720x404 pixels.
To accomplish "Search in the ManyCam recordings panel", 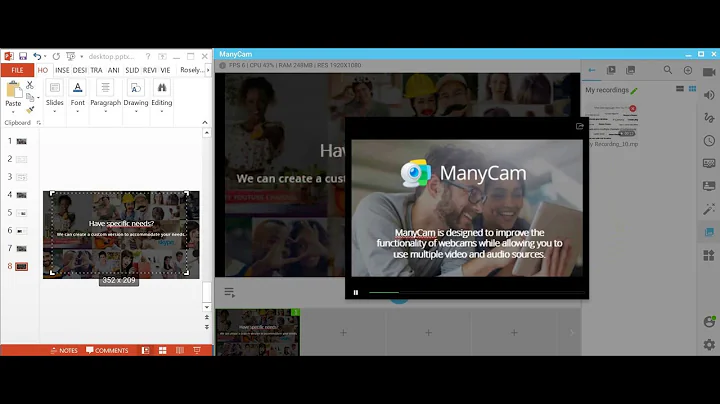I will tap(668, 70).
